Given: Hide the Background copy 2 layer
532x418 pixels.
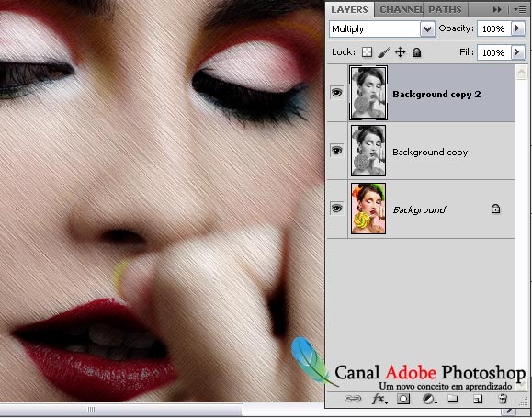Looking at the screenshot, I should [336, 92].
